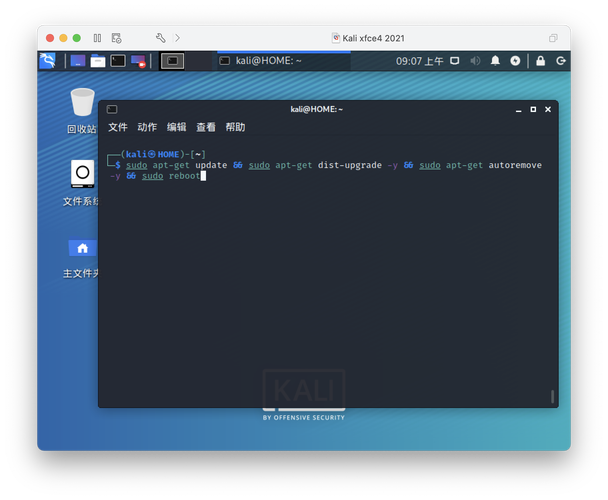Open VM settings wrench icon
608x500 pixels.
[x=161, y=38]
